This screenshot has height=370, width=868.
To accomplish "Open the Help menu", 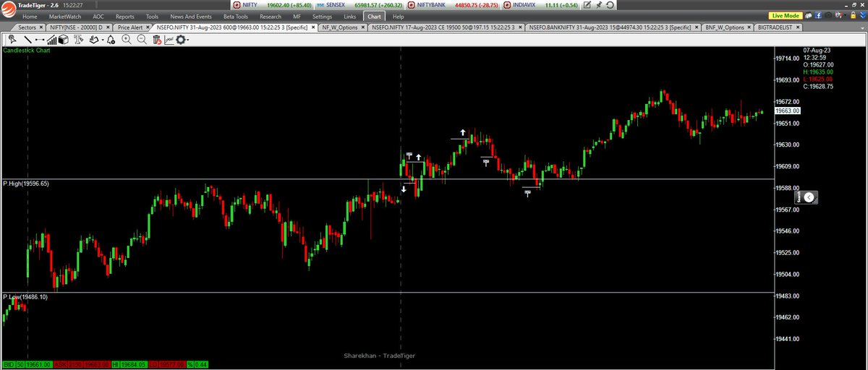I will click(399, 16).
